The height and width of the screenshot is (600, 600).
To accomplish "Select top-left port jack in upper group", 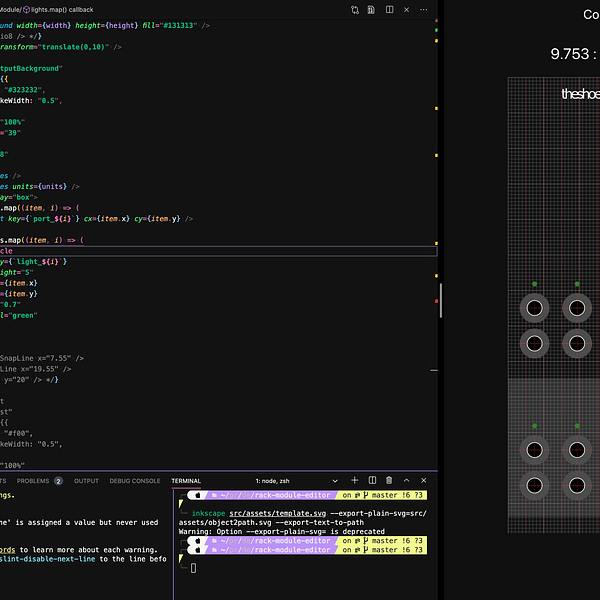I will (534, 308).
